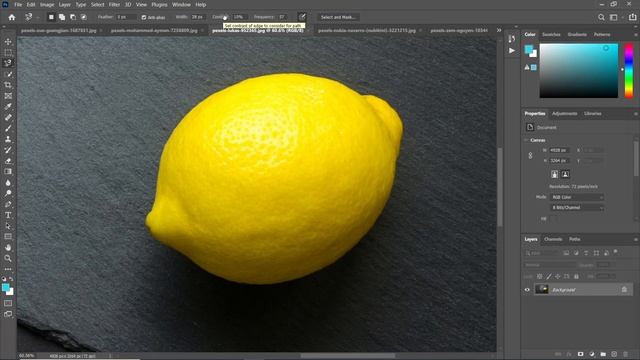Toggle tablet pressure pen width button
640x360 pixels.
point(302,17)
